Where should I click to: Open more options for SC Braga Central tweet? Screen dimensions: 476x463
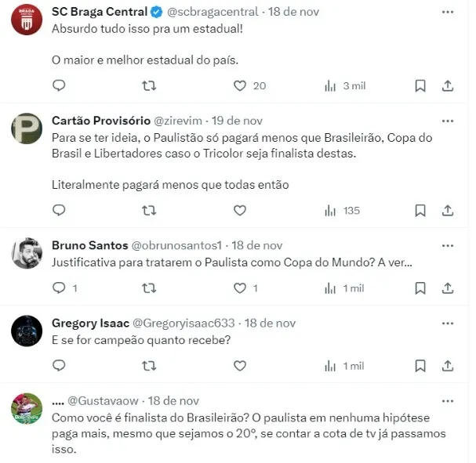click(448, 12)
